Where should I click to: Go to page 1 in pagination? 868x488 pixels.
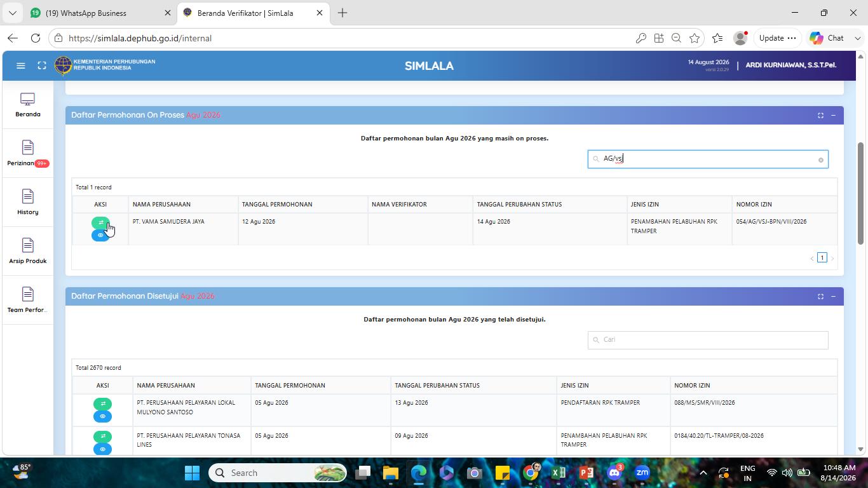822,258
